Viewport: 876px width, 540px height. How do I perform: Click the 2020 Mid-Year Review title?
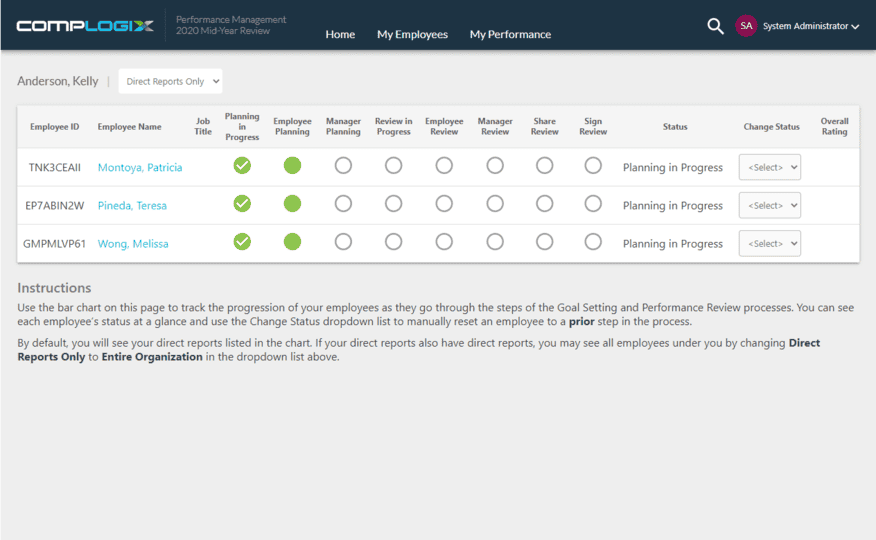click(x=223, y=31)
